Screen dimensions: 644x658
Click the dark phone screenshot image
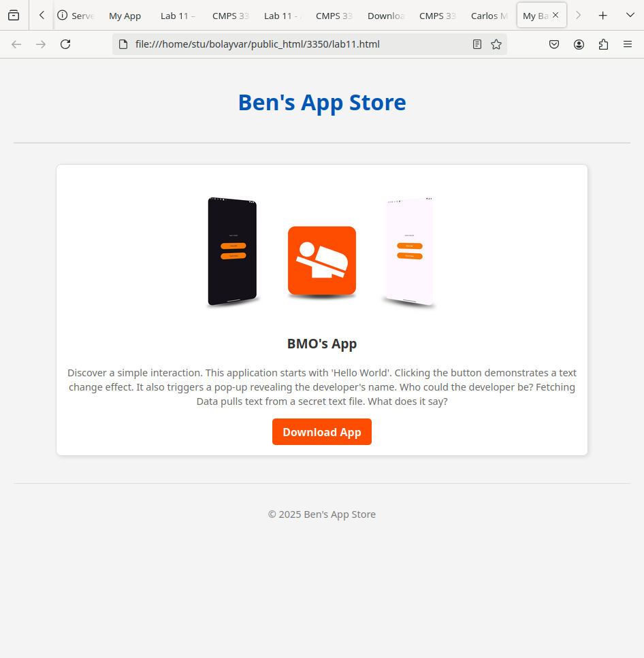232,252
